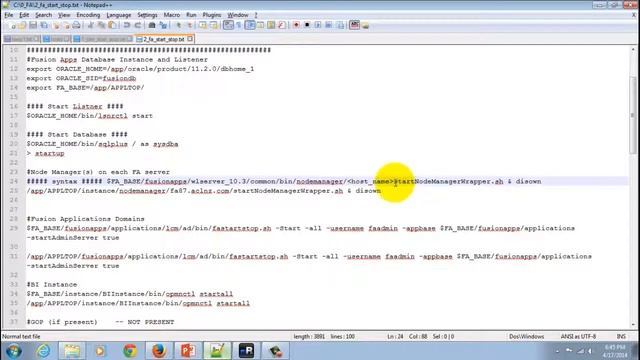Create a new document with the New toolbar icon
This screenshot has height=360, width=640.
click(13, 25)
